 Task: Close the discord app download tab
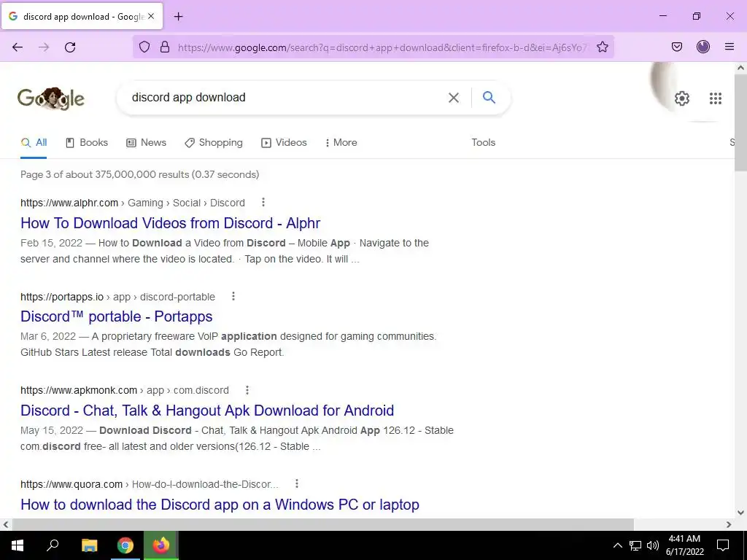pos(151,16)
